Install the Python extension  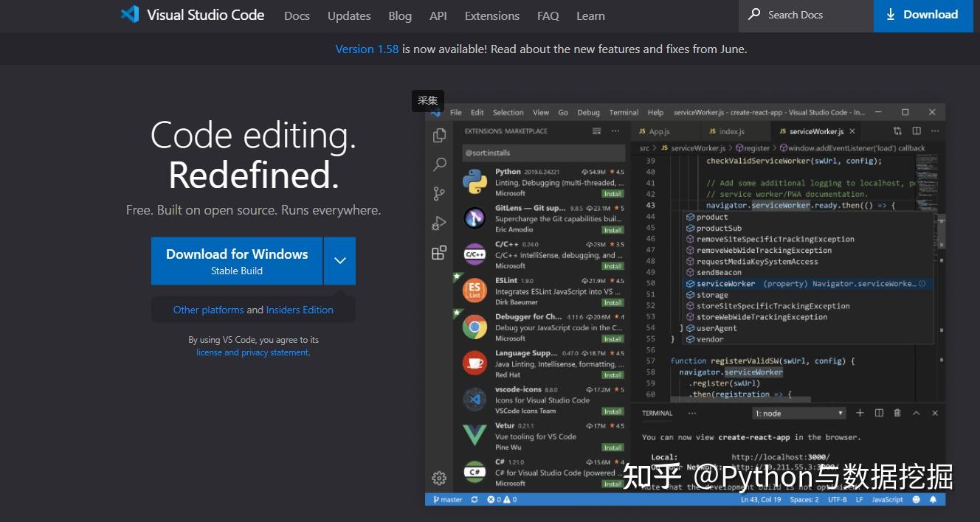coord(613,193)
